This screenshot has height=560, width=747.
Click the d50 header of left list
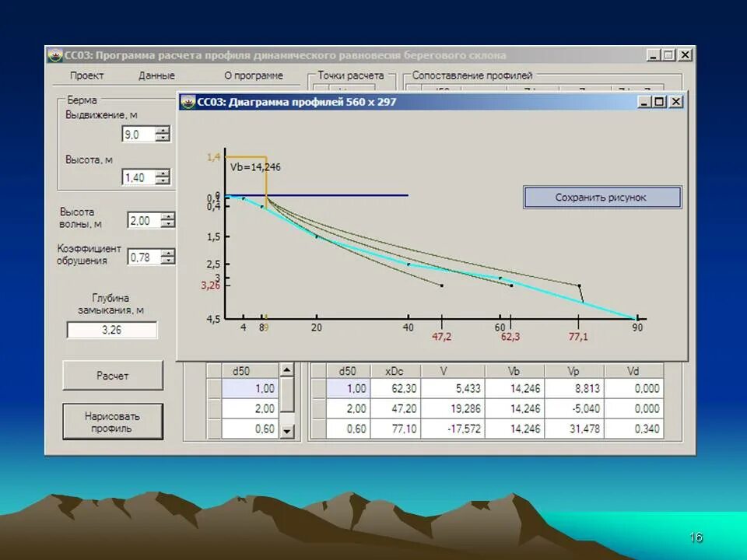pyautogui.click(x=250, y=371)
